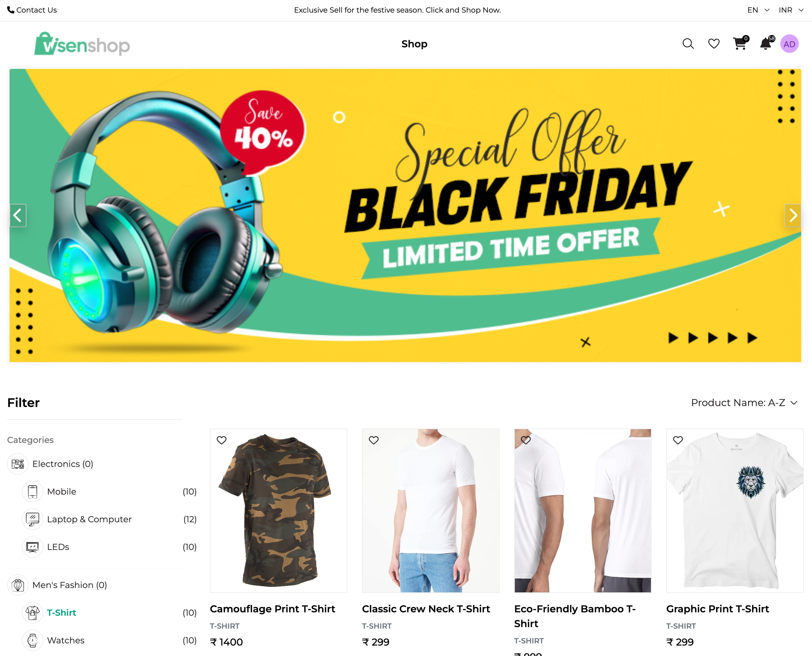Open the notifications bell icon

point(766,44)
